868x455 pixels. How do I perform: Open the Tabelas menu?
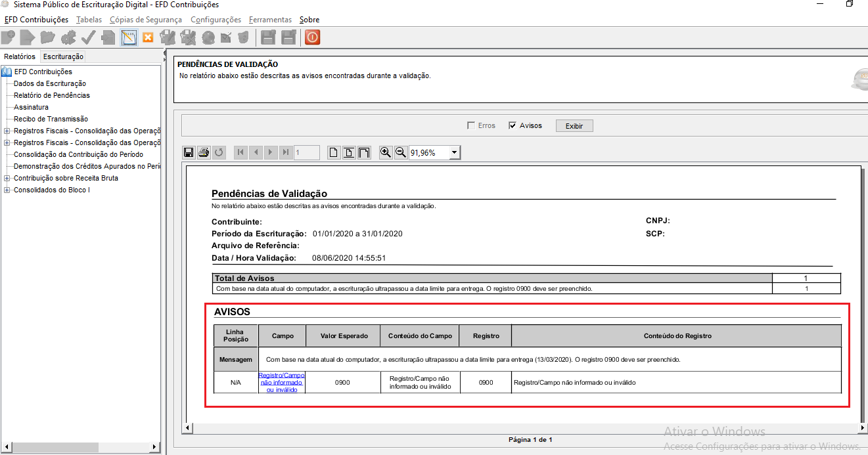(x=89, y=20)
